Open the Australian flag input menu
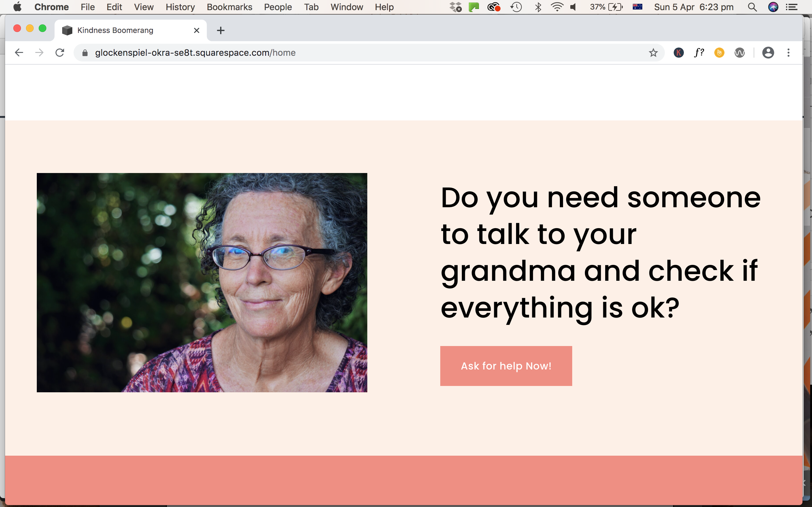Screen dimensions: 812x507 638,7
